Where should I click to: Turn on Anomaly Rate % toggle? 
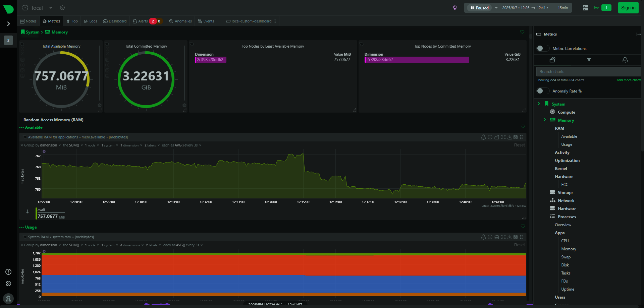pyautogui.click(x=543, y=91)
